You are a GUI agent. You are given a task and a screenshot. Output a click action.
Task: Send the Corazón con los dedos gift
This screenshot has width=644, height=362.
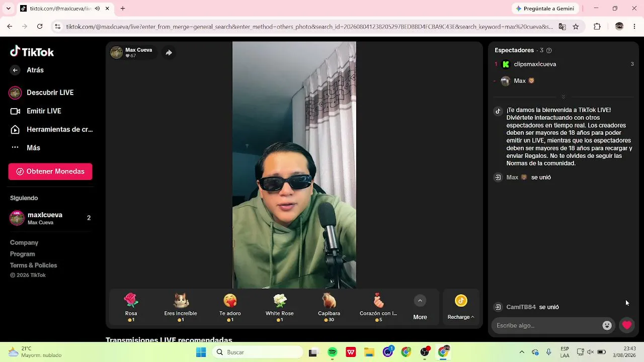378,307
